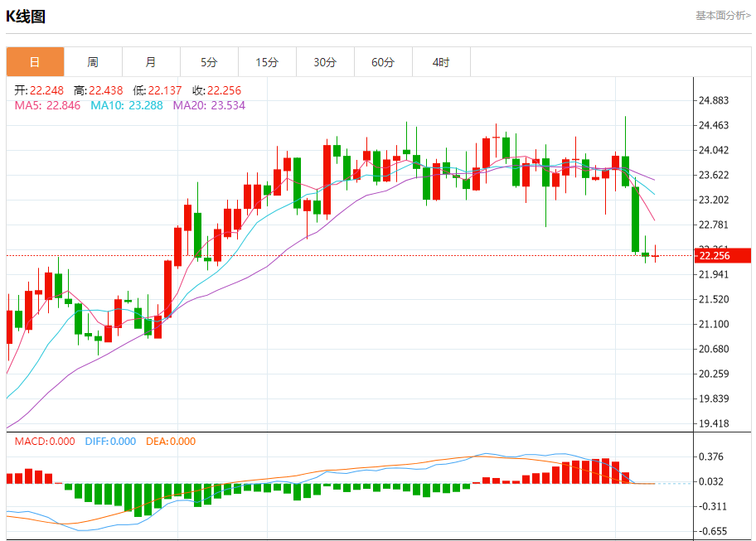
Task: Click the MA20: 23.534 label
Action: 209,105
